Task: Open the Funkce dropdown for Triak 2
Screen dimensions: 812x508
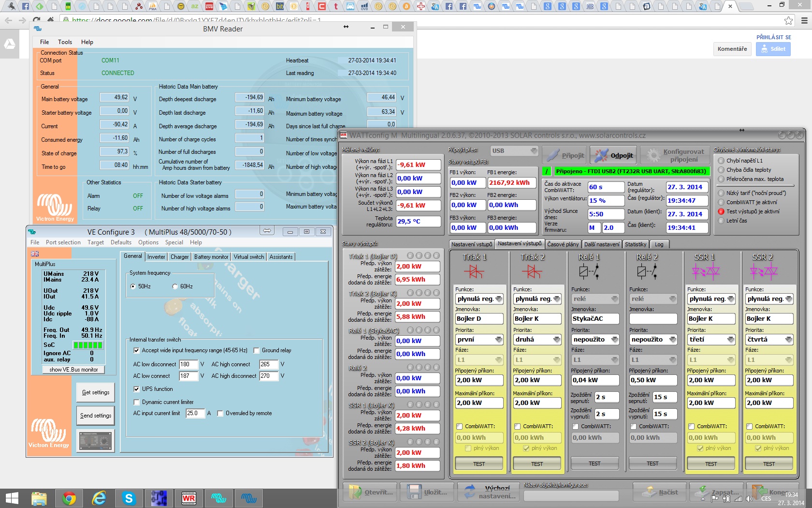Action: [537, 299]
